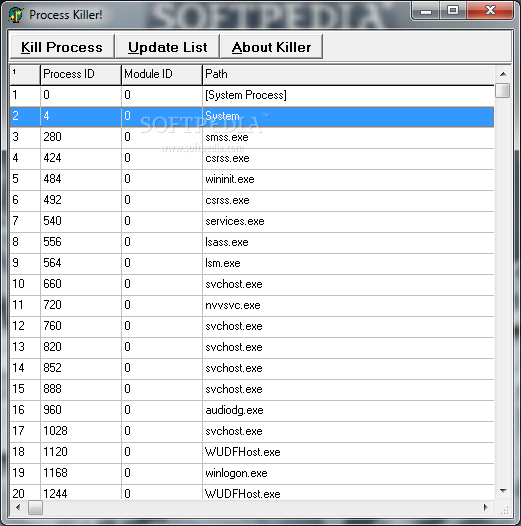Select svchost.exe with process ID 820
This screenshot has height=526, width=521.
coord(252,347)
